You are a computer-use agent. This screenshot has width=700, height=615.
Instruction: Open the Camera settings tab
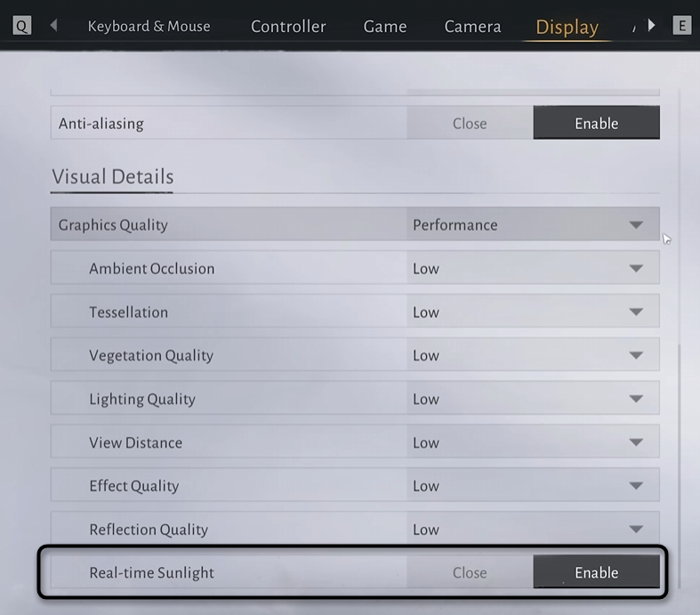point(472,27)
